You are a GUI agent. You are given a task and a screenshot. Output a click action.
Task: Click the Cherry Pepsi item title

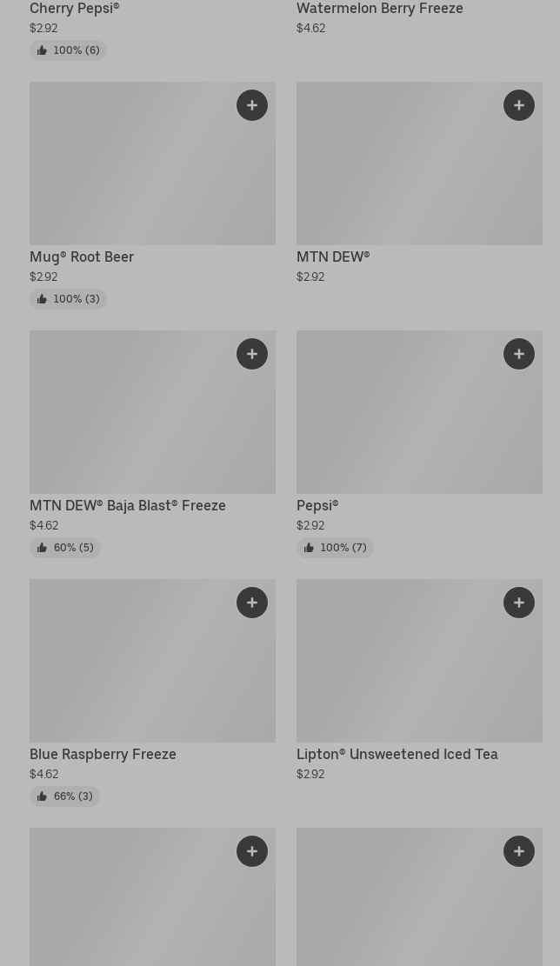click(75, 9)
